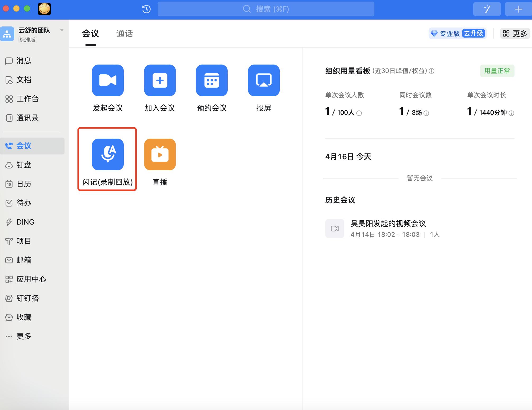Open 邮箱 in the sidebar
Screen dimensions: 532x410
[32, 260]
